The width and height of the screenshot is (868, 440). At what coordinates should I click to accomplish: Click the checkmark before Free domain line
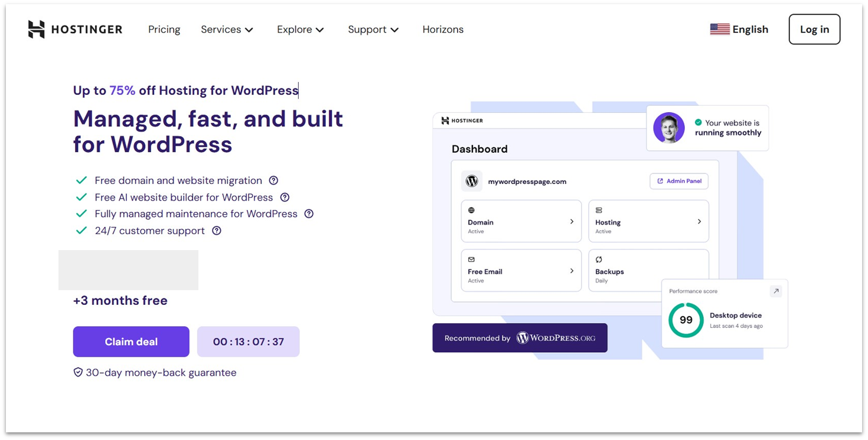(x=81, y=180)
